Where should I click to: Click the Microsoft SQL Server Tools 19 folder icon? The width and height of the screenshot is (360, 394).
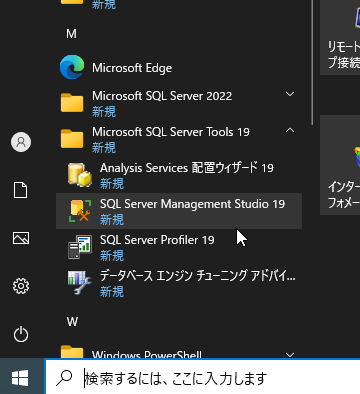72,138
